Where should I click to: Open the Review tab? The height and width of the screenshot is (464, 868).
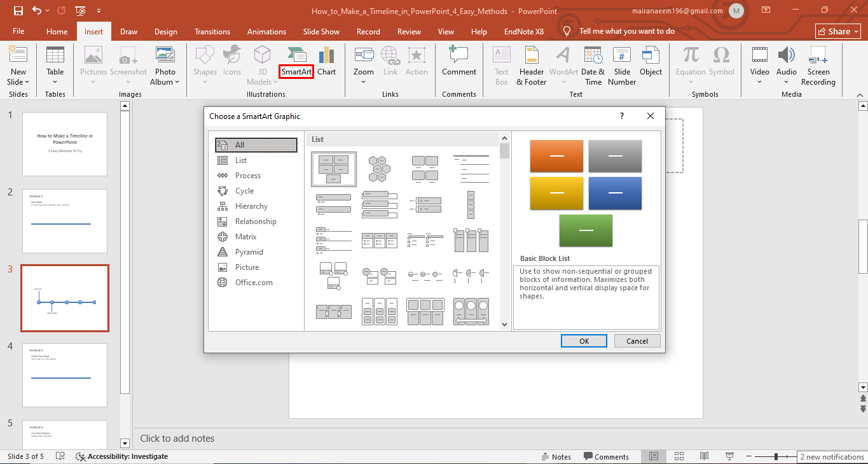[409, 31]
